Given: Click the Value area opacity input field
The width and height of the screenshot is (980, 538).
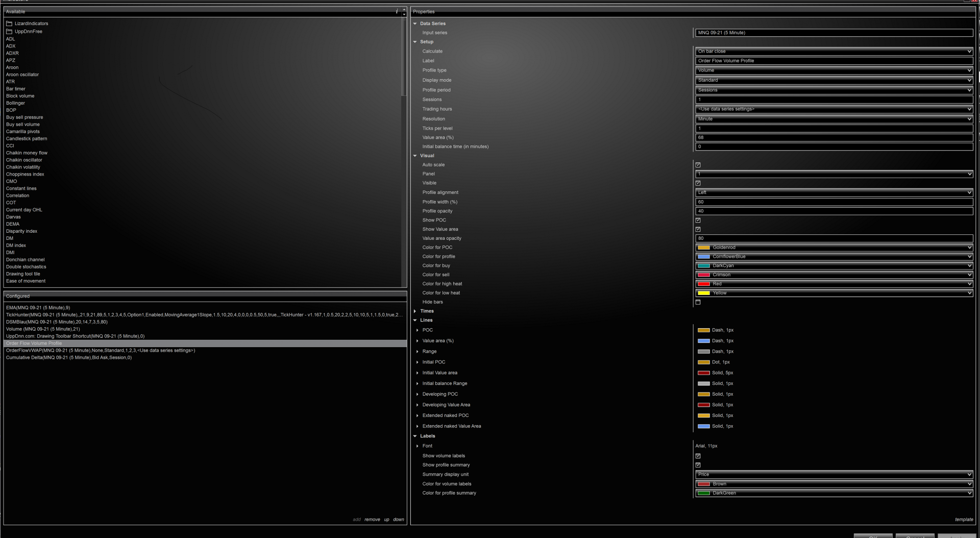Looking at the screenshot, I should [x=834, y=238].
